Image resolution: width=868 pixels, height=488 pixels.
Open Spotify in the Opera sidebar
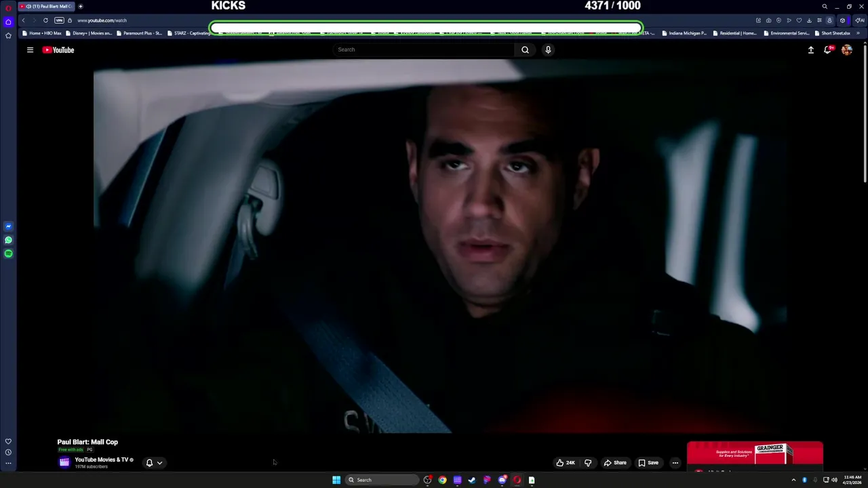tap(8, 253)
